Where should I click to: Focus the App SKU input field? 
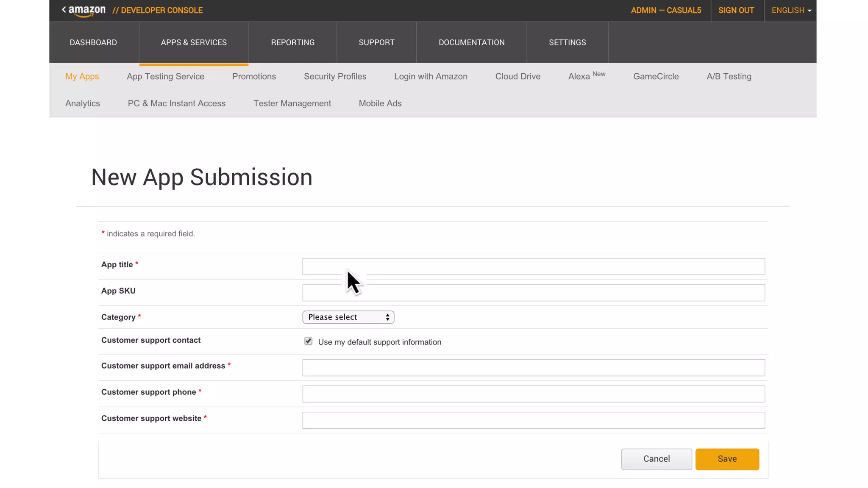533,293
